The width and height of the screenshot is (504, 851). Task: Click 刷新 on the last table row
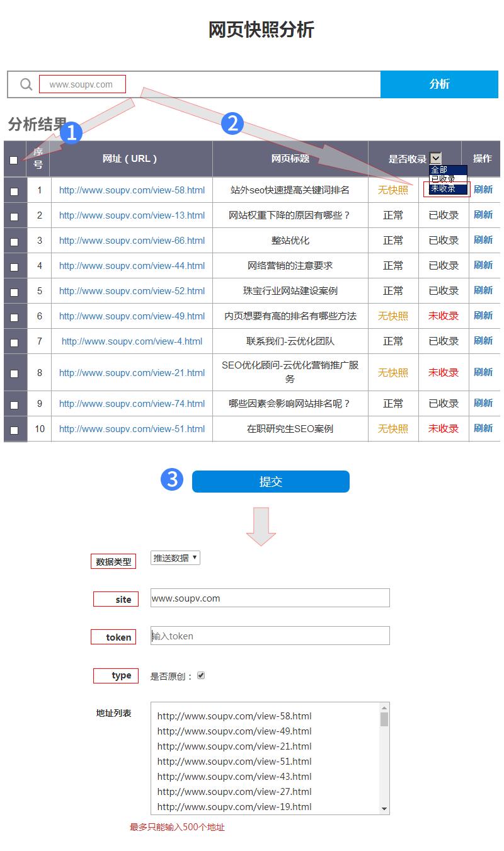point(484,428)
